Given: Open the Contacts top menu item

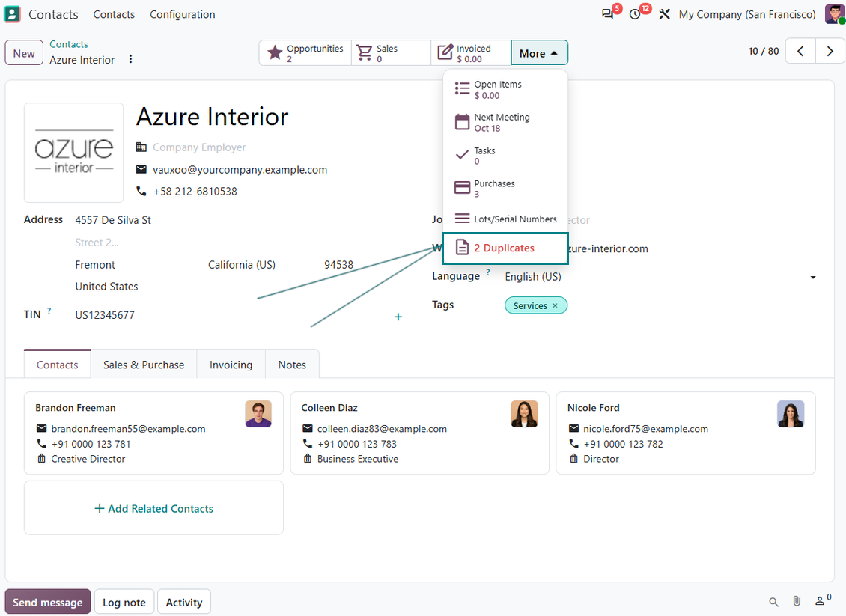Looking at the screenshot, I should coord(114,14).
